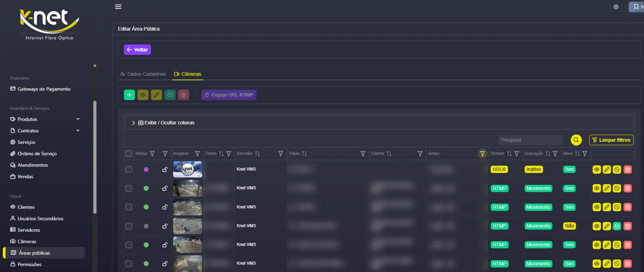The image size is (644, 272).
Task: Open Ordens de Serviço in sidebar
Action: [x=34, y=154]
